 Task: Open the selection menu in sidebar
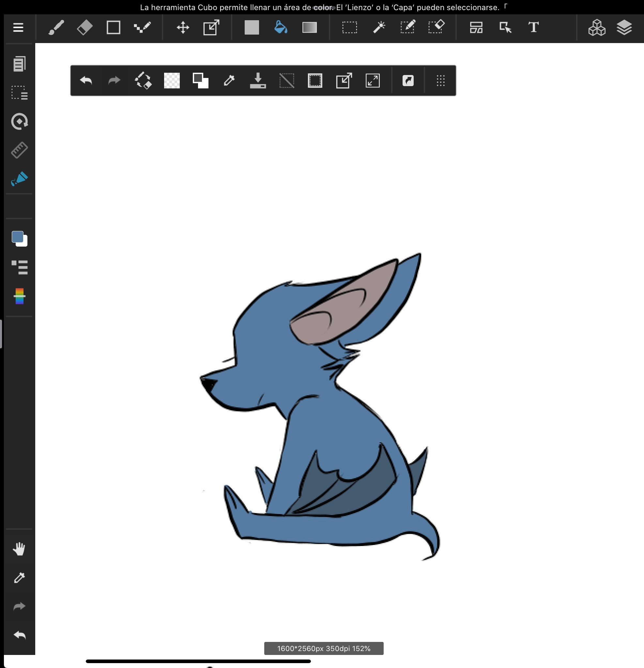[x=20, y=93]
